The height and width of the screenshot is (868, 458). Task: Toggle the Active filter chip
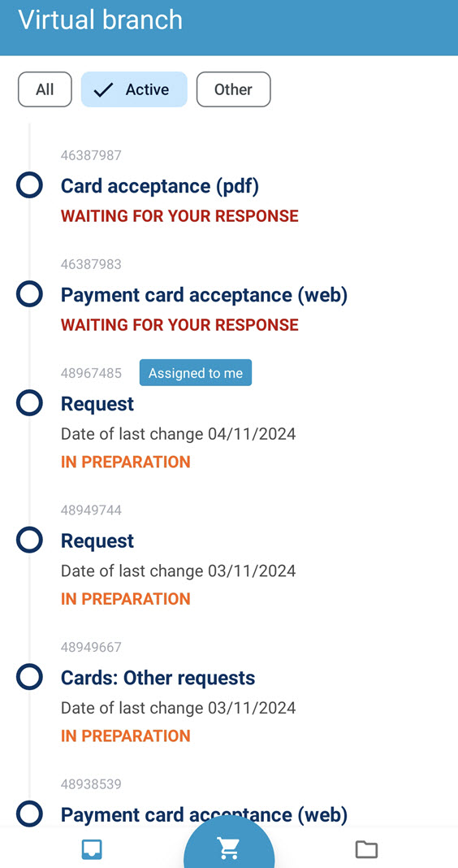(134, 89)
